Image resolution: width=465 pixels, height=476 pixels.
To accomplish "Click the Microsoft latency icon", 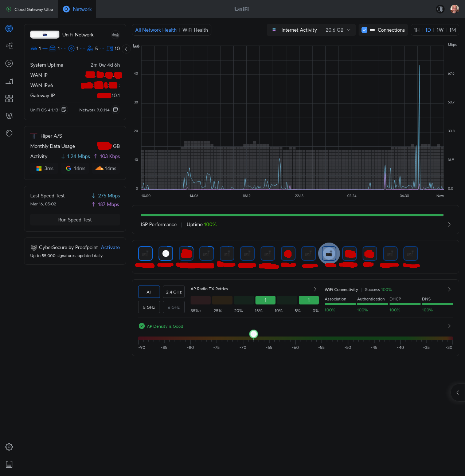I will click(39, 168).
